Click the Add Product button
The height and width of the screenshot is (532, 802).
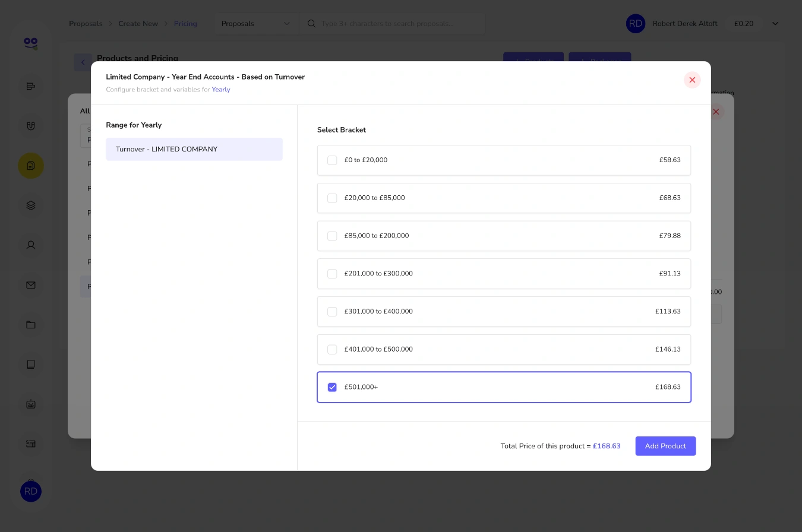pyautogui.click(x=665, y=446)
